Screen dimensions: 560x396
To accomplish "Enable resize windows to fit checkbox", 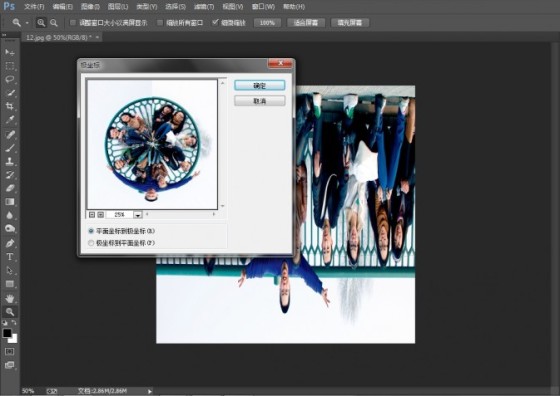I will (73, 22).
